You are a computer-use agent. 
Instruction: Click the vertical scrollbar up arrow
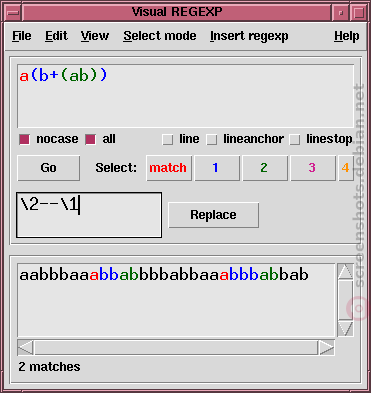point(345,272)
